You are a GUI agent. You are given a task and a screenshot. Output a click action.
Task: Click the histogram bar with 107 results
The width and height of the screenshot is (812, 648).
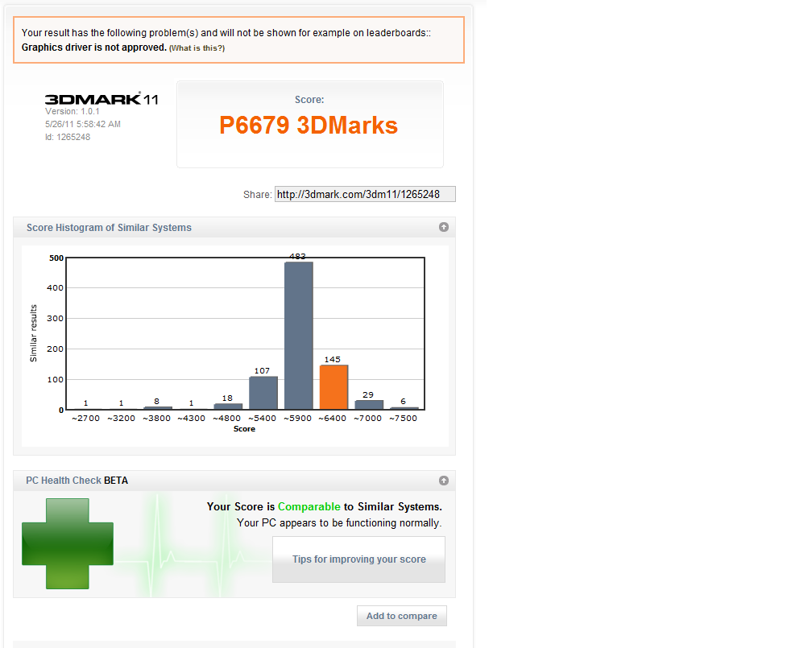pos(263,393)
